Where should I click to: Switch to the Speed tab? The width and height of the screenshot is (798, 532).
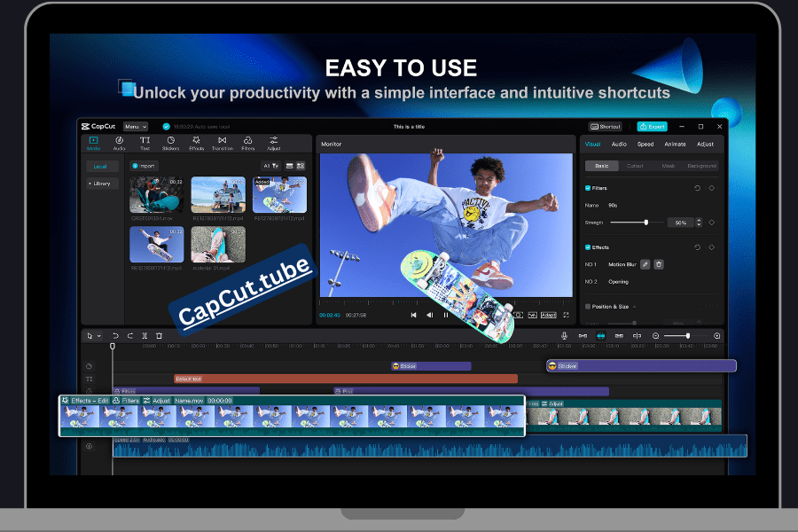[x=645, y=144]
